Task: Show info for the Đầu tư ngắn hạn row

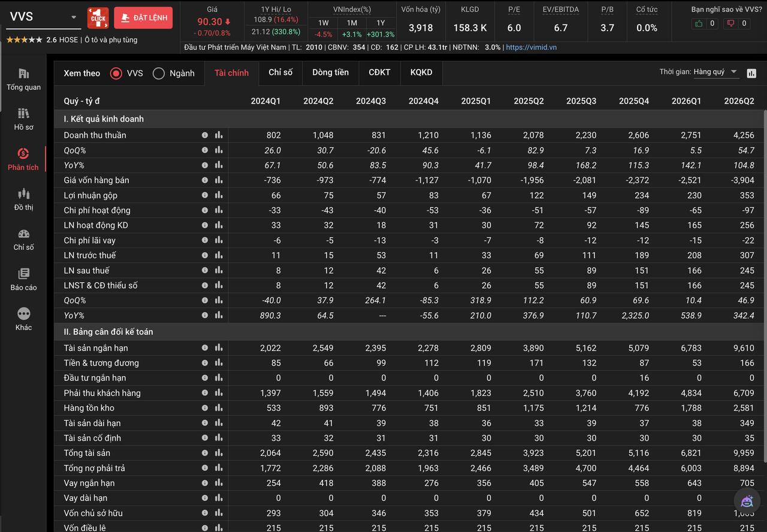Action: pyautogui.click(x=205, y=378)
